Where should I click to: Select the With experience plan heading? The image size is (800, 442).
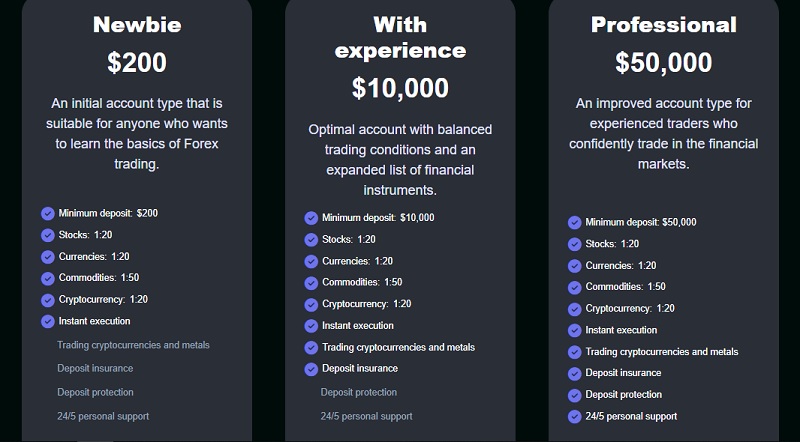click(400, 37)
